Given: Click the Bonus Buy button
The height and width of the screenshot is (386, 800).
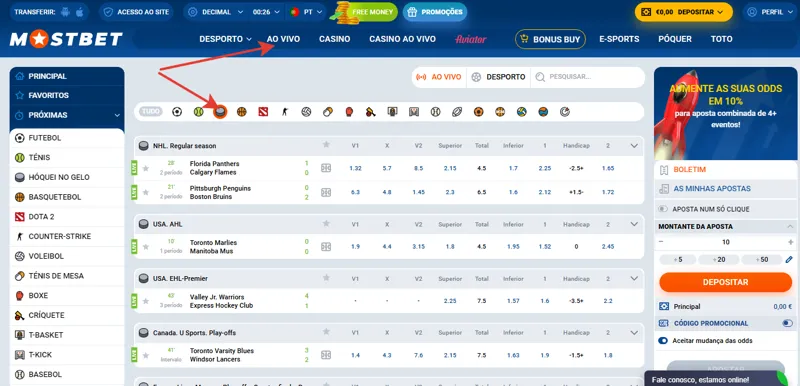Looking at the screenshot, I should (x=551, y=39).
